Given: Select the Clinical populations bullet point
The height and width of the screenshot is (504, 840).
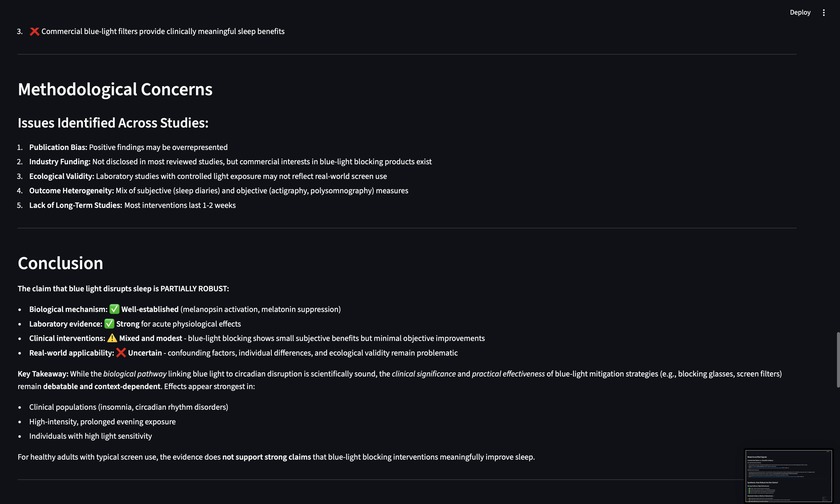Looking at the screenshot, I should [x=128, y=407].
